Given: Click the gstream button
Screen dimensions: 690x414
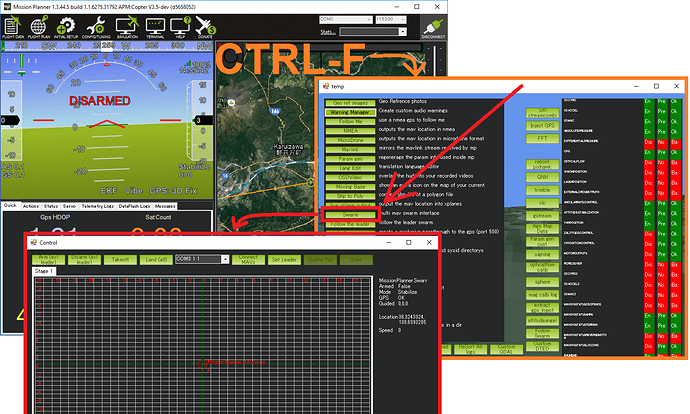Looking at the screenshot, I should click(542, 216).
